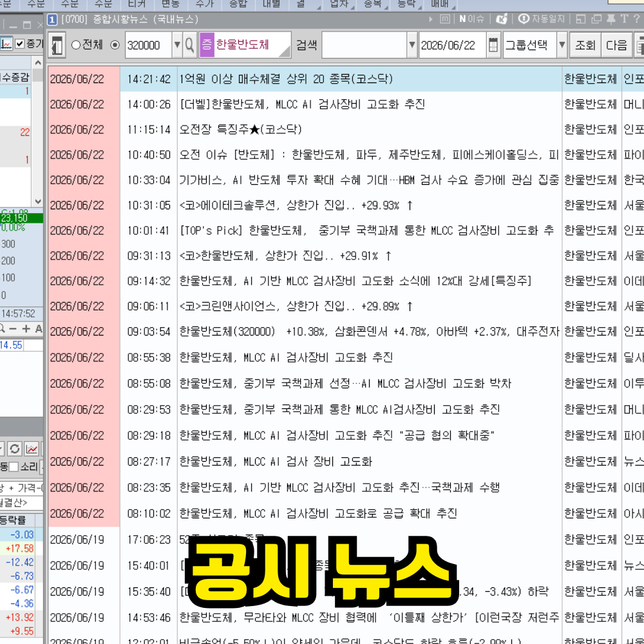Image resolution: width=644 pixels, height=644 pixels.
Task: Toggle the 소리 checkbox
Action: point(14,466)
